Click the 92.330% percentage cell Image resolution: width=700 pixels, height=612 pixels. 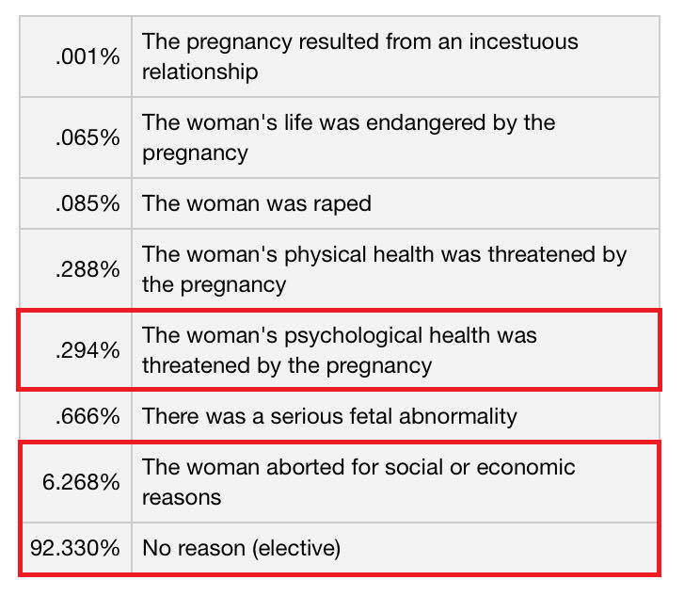coord(76,548)
